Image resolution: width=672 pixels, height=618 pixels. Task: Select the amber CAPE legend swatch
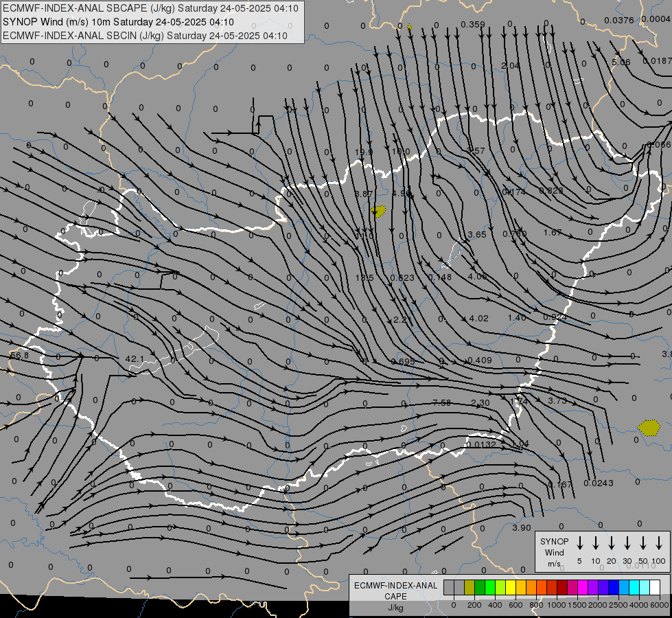(x=521, y=588)
